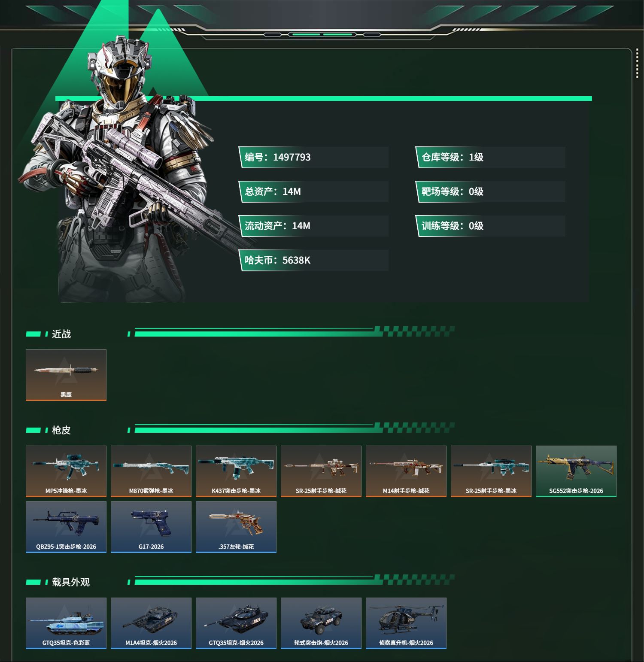Viewport: 644px width, 662px height.
Task: Open the GTQ35坦克-烟火2026 vehicle skin
Action: coord(236,623)
